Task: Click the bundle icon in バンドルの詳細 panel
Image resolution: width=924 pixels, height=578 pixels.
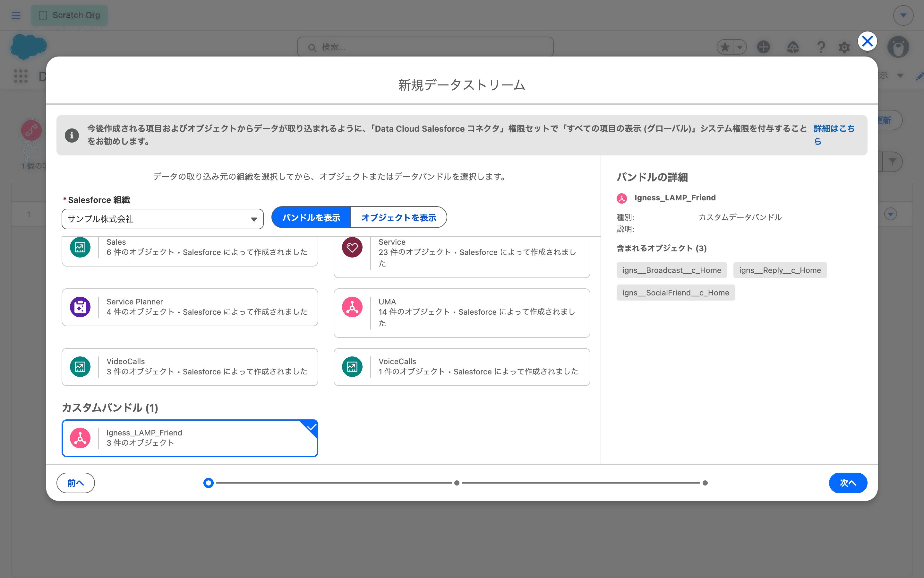Action: click(621, 198)
